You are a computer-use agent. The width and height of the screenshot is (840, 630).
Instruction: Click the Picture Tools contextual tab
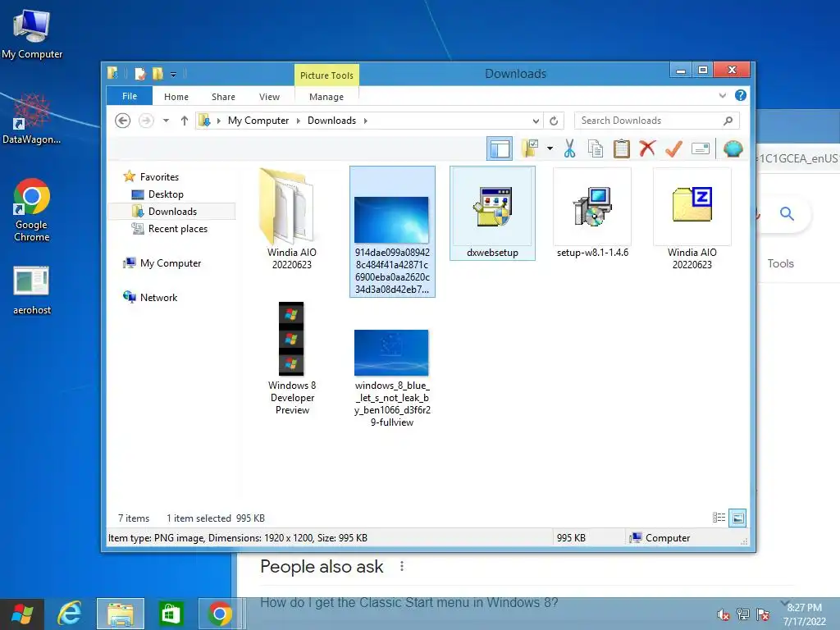pyautogui.click(x=326, y=75)
